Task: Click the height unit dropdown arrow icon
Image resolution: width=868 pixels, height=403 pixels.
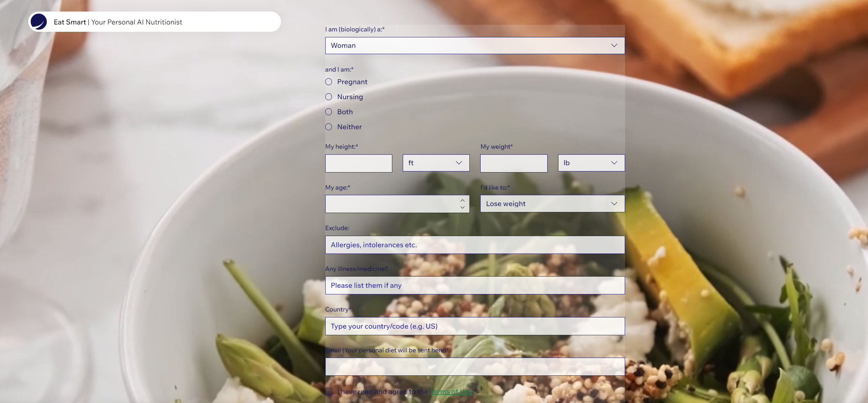Action: (x=458, y=163)
